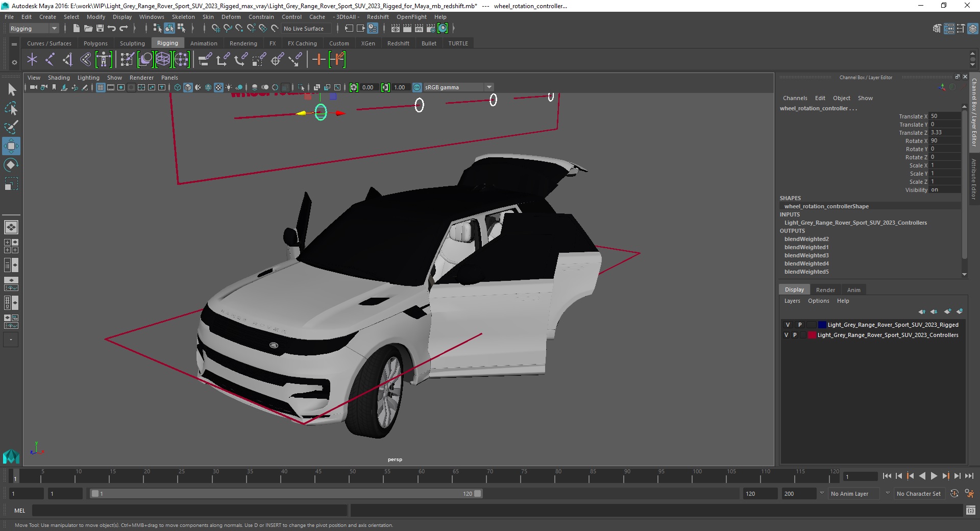Click the Create Lattice shelf icon
Image resolution: width=980 pixels, height=531 pixels.
tap(163, 60)
